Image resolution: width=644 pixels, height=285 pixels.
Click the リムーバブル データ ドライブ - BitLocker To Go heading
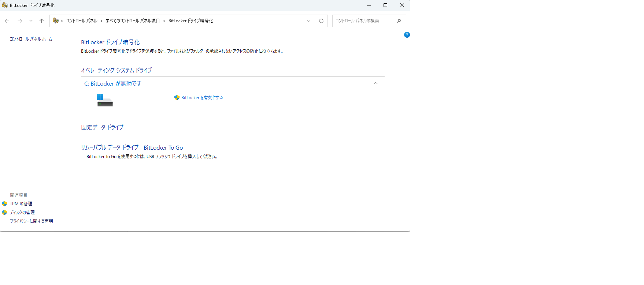pyautogui.click(x=132, y=147)
